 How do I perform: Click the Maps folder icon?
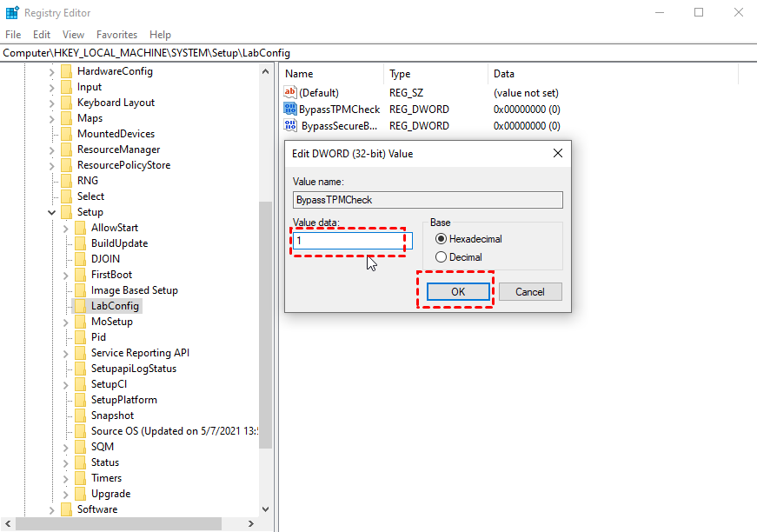point(67,118)
